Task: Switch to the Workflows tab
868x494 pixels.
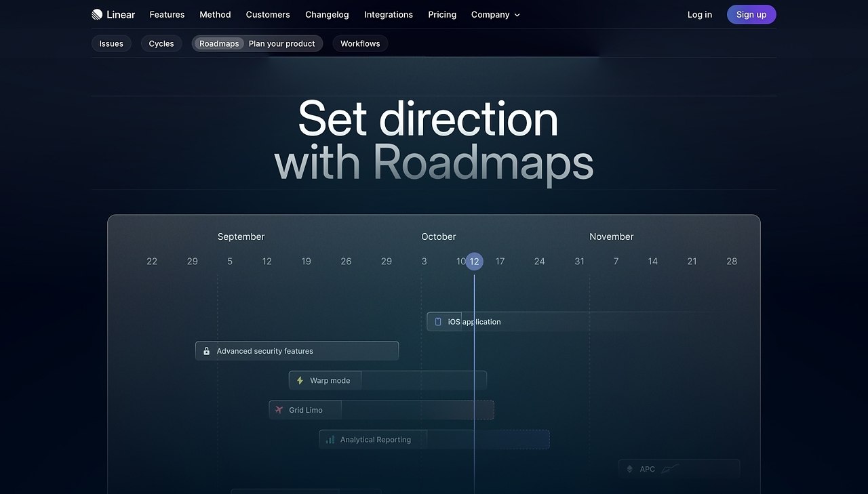Action: click(x=360, y=43)
